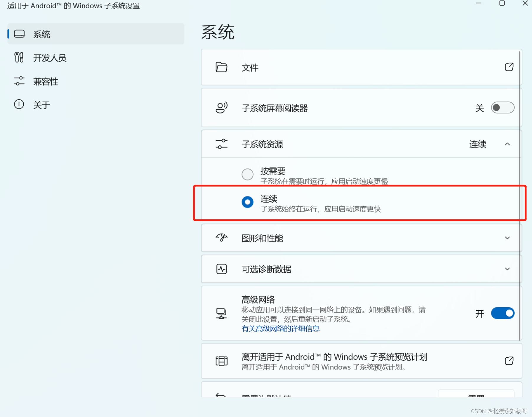Expand the 可选诊断数据 section chevron
Screen dimensions: 532x417
(x=507, y=269)
